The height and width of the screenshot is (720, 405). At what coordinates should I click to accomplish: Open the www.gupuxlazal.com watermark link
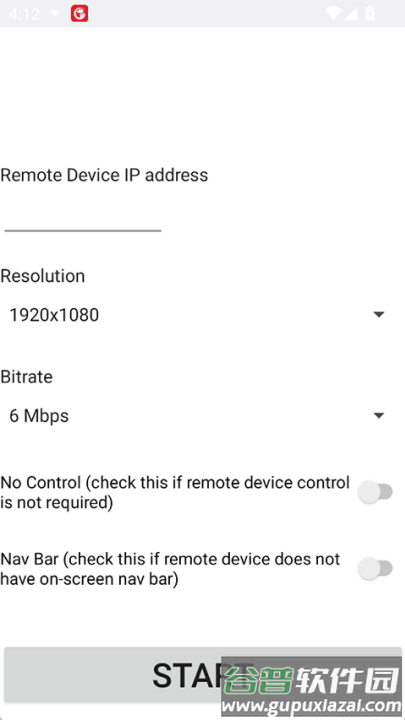tap(312, 705)
